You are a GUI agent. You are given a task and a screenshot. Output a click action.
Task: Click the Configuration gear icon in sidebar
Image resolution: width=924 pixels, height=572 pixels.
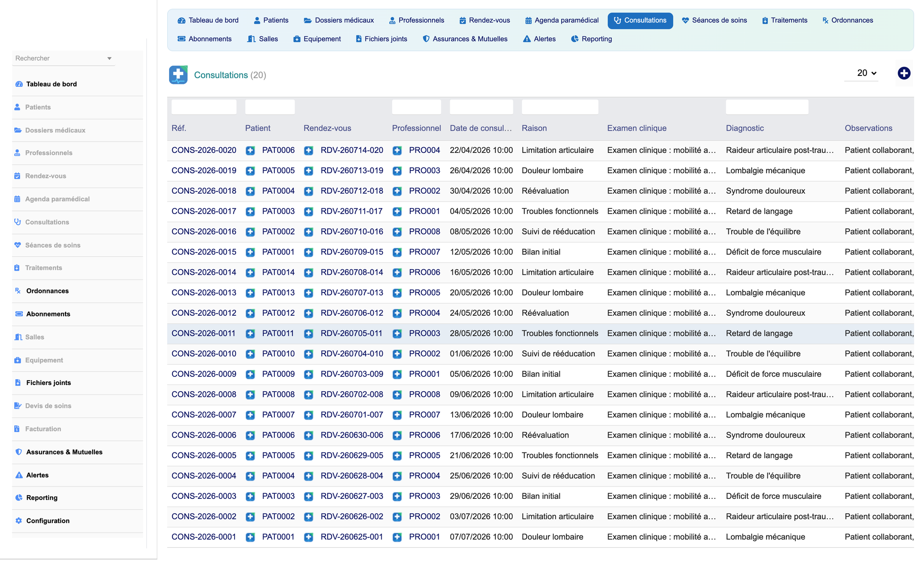point(19,521)
